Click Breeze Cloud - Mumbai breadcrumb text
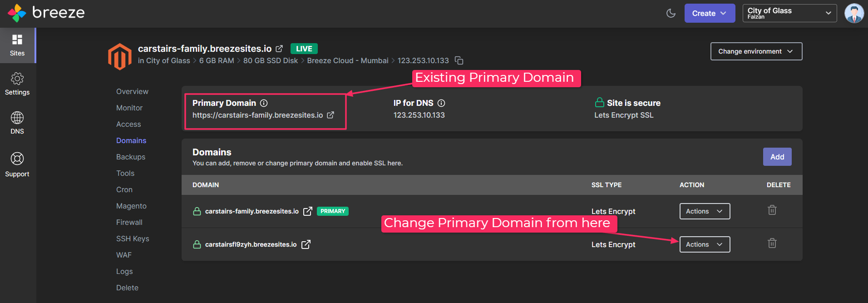Viewport: 868px width, 303px height. click(x=348, y=60)
